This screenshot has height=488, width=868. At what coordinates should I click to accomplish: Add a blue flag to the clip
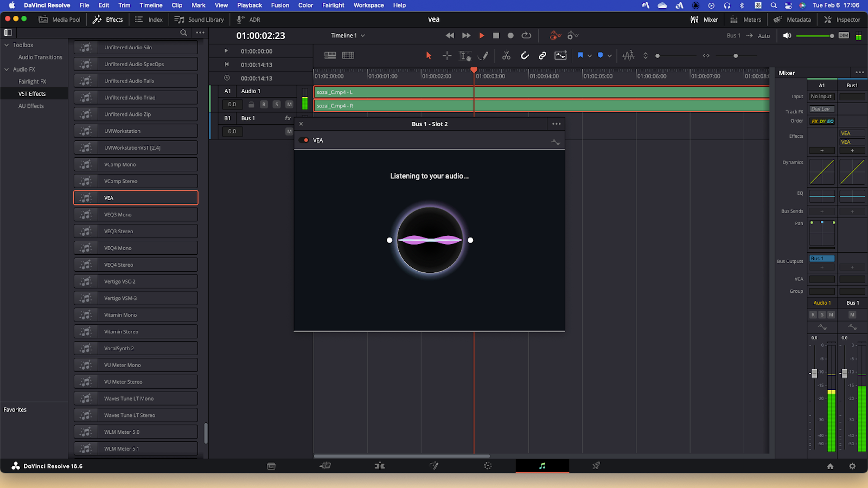point(580,55)
